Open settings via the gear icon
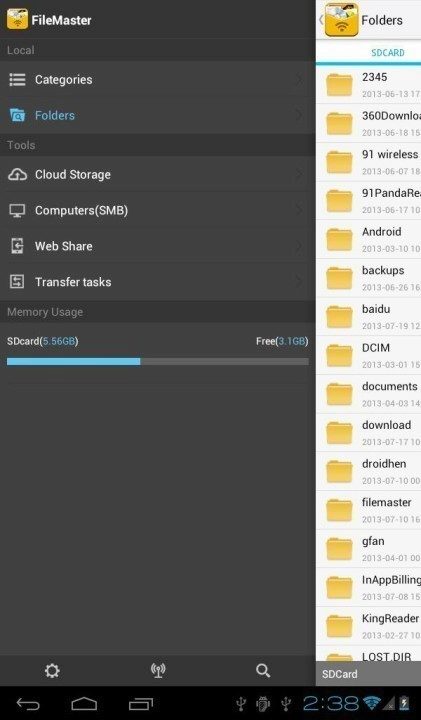Screen dimensions: 421x720 (x=52, y=671)
